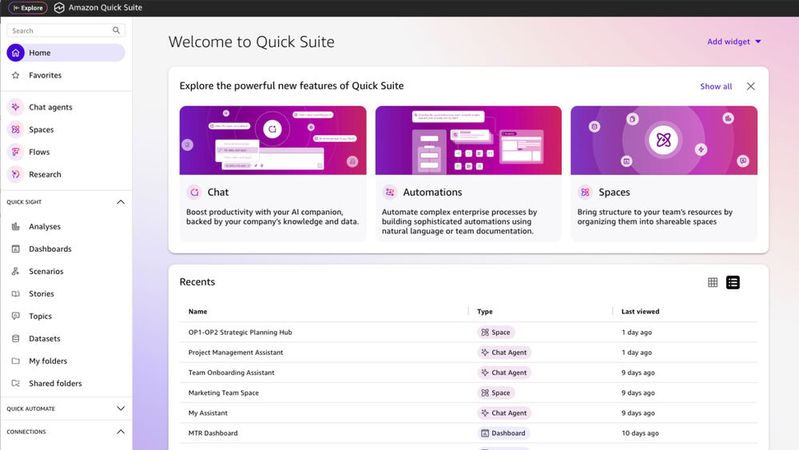Screen dimensions: 799x450
Task: Switch Recents to list view
Action: [x=733, y=282]
